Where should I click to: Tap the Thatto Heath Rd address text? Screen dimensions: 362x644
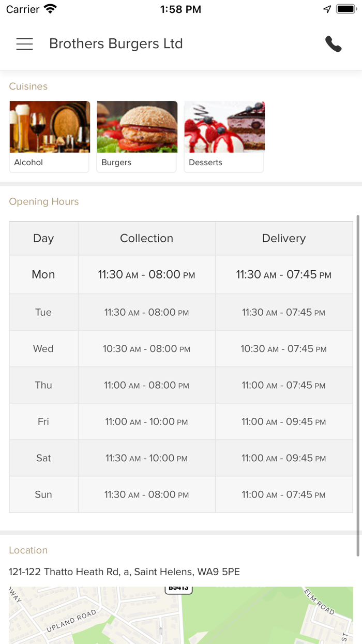pos(124,572)
